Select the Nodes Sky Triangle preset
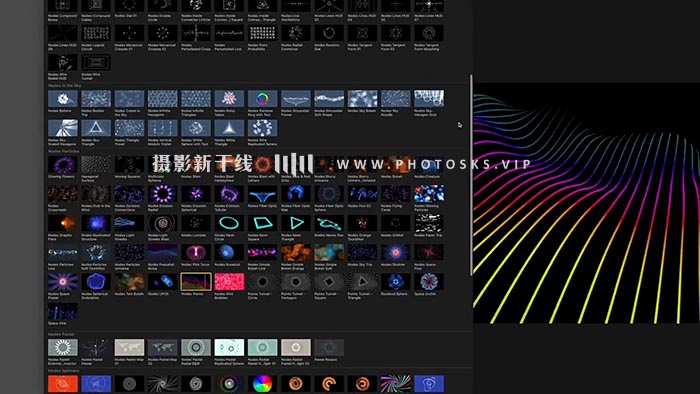This screenshot has width=700, height=394. (x=96, y=128)
